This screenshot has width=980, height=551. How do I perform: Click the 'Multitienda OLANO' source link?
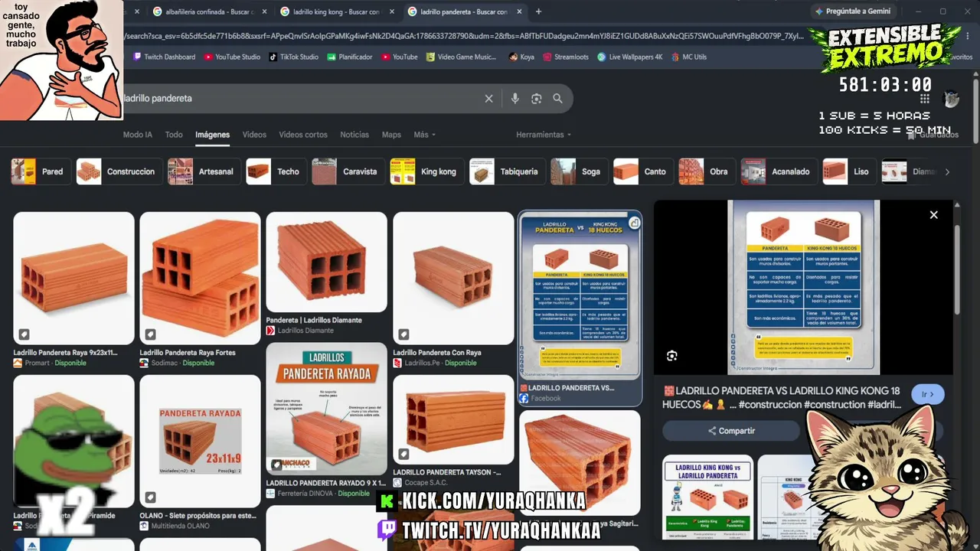[x=180, y=526]
